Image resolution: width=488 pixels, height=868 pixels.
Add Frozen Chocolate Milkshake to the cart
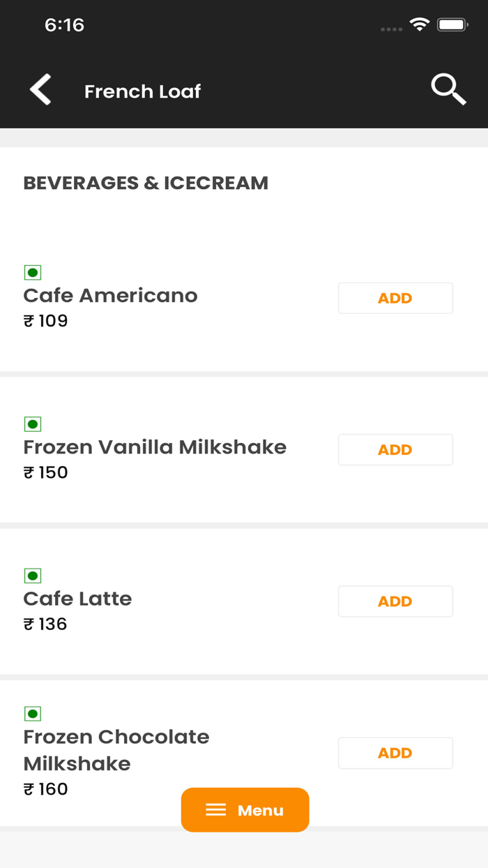pos(395,753)
